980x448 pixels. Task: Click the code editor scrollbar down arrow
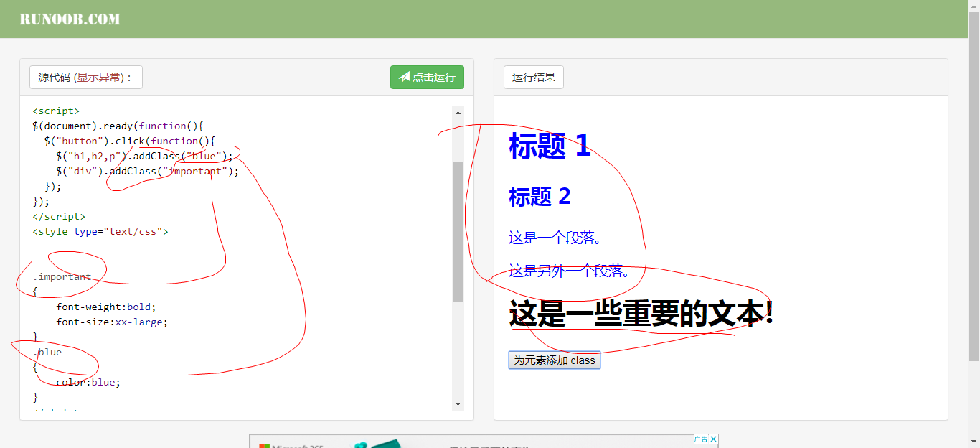pyautogui.click(x=458, y=405)
